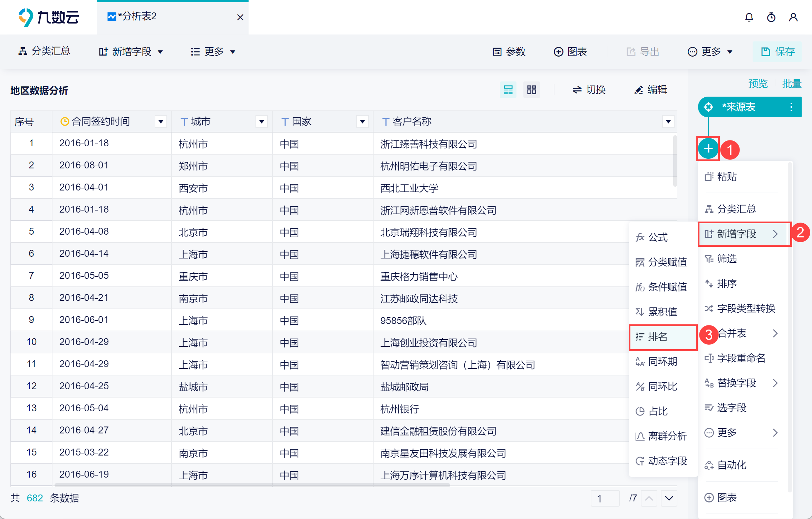Open the timer icon in header
Image resolution: width=812 pixels, height=519 pixels.
click(x=771, y=17)
